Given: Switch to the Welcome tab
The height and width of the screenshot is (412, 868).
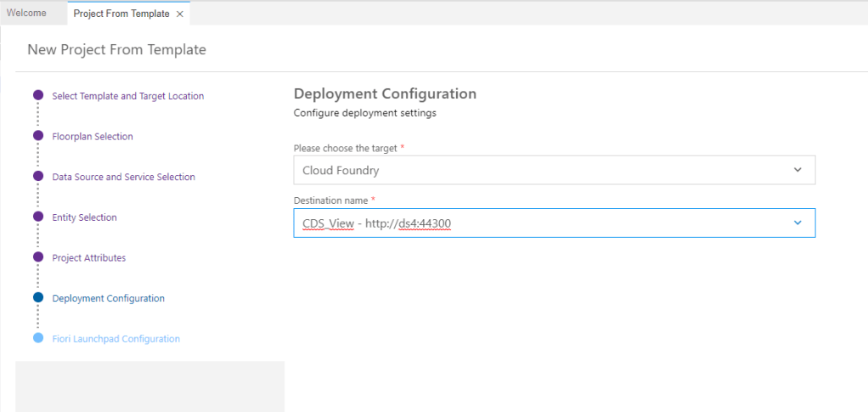Looking at the screenshot, I should tap(26, 14).
